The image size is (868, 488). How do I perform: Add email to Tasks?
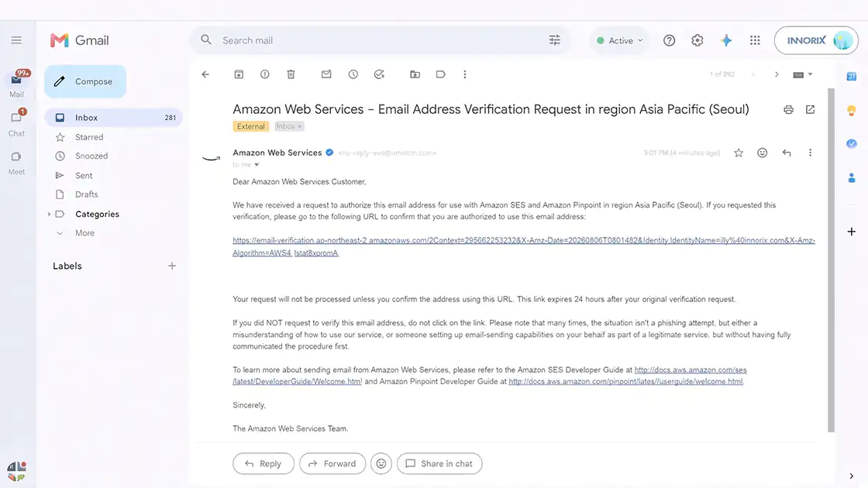pyautogui.click(x=379, y=74)
